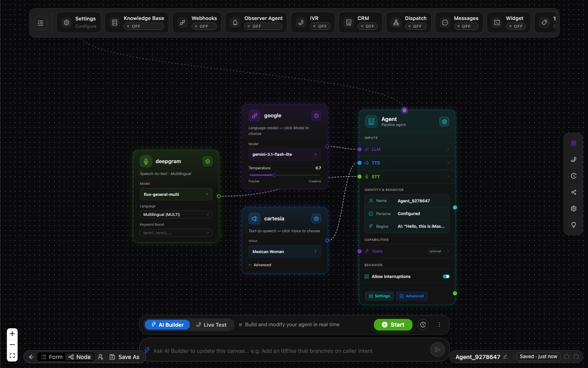
Task: Toggle Messages OFF switch
Action: (x=466, y=26)
